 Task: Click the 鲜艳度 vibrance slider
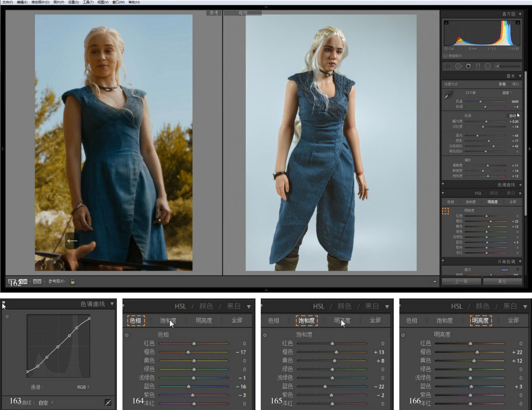tap(485, 171)
